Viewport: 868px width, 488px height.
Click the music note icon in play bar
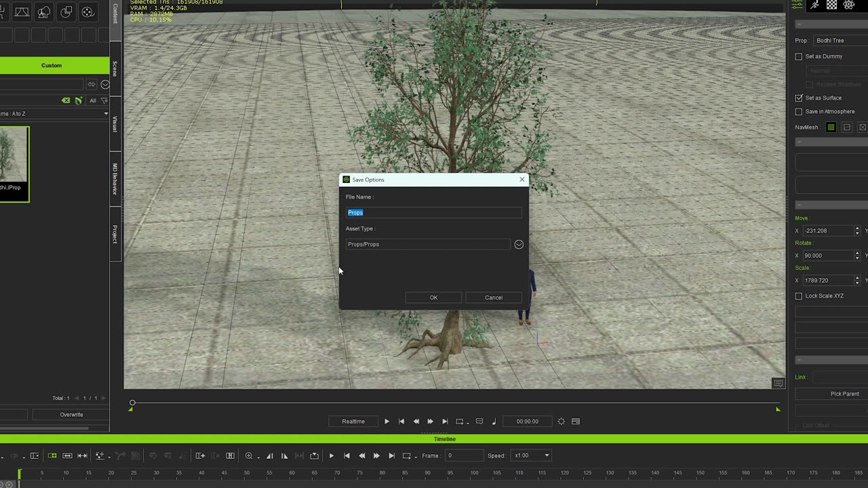tap(494, 422)
